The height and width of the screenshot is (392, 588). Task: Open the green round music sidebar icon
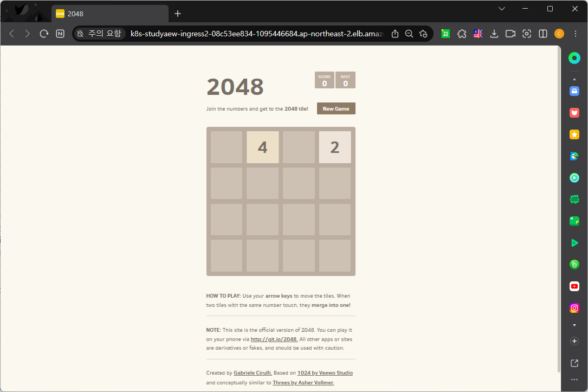tap(574, 265)
